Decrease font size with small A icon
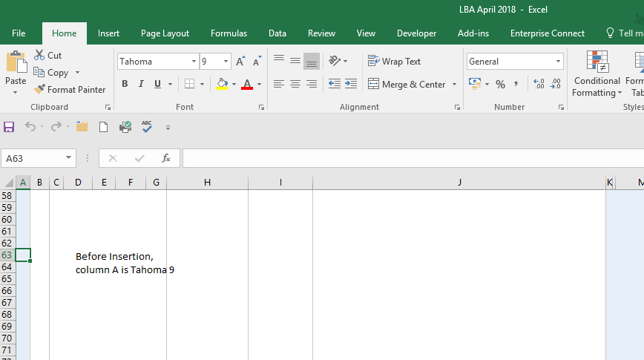This screenshot has width=644, height=360. point(257,61)
